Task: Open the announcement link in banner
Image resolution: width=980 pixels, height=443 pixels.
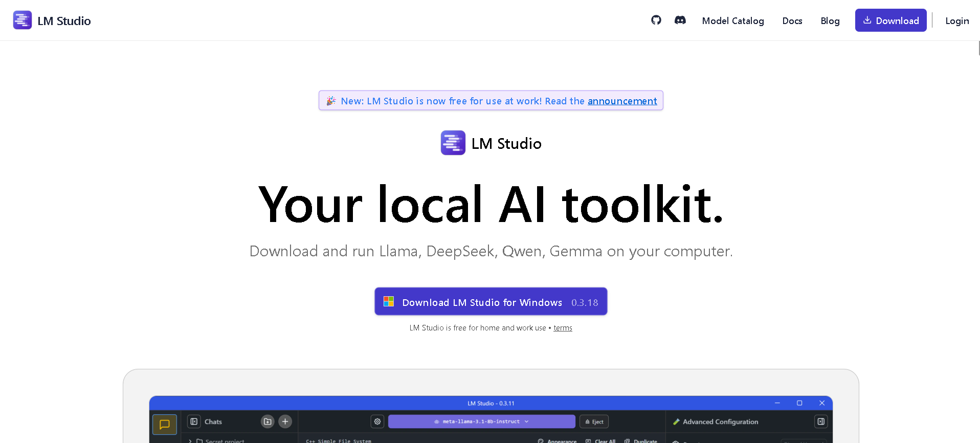Action: point(622,101)
